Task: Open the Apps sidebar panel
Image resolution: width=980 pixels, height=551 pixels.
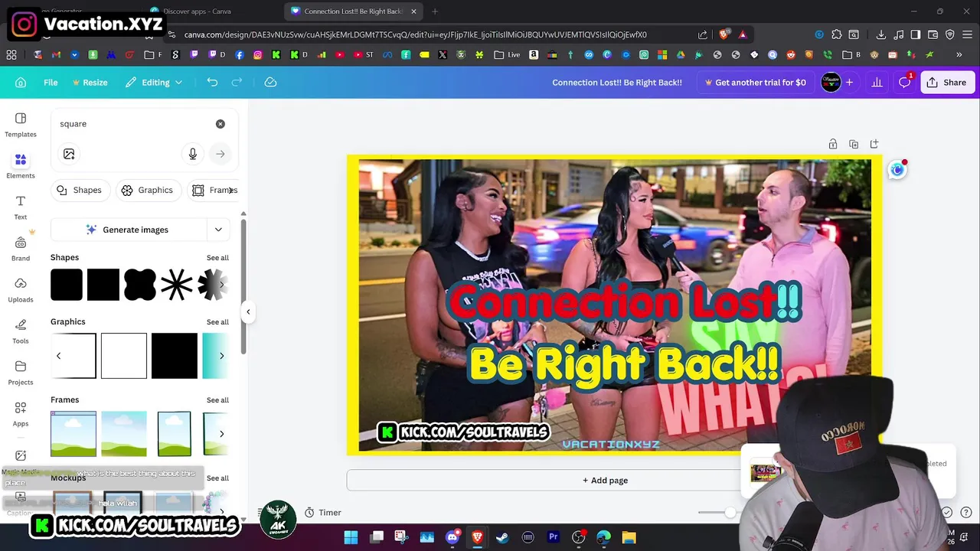Action: [21, 414]
